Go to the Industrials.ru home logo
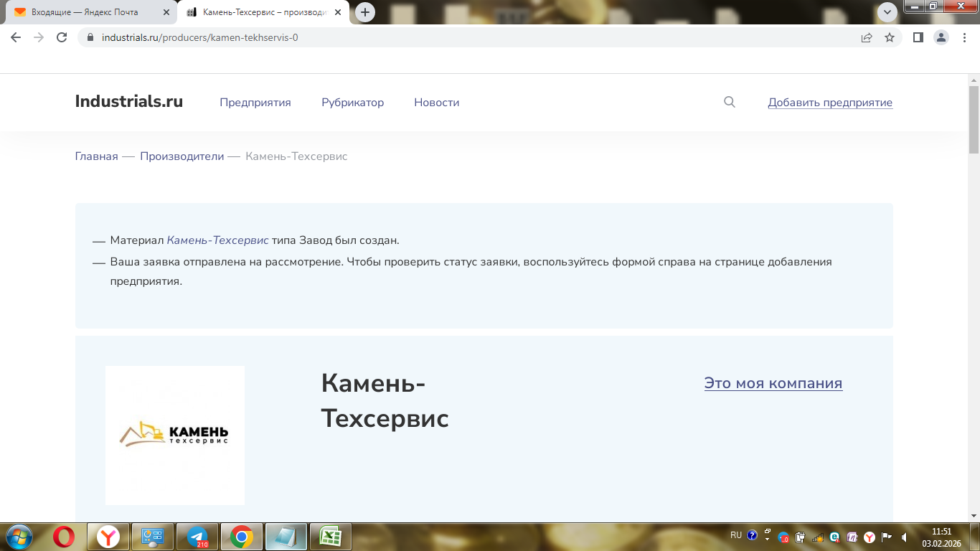Image resolution: width=980 pixels, height=551 pixels. point(129,102)
